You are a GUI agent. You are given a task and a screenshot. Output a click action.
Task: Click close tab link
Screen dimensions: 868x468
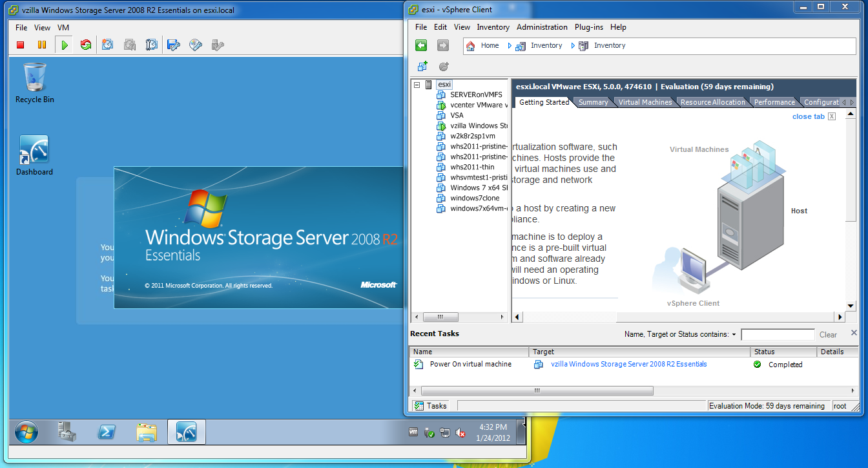pyautogui.click(x=809, y=117)
